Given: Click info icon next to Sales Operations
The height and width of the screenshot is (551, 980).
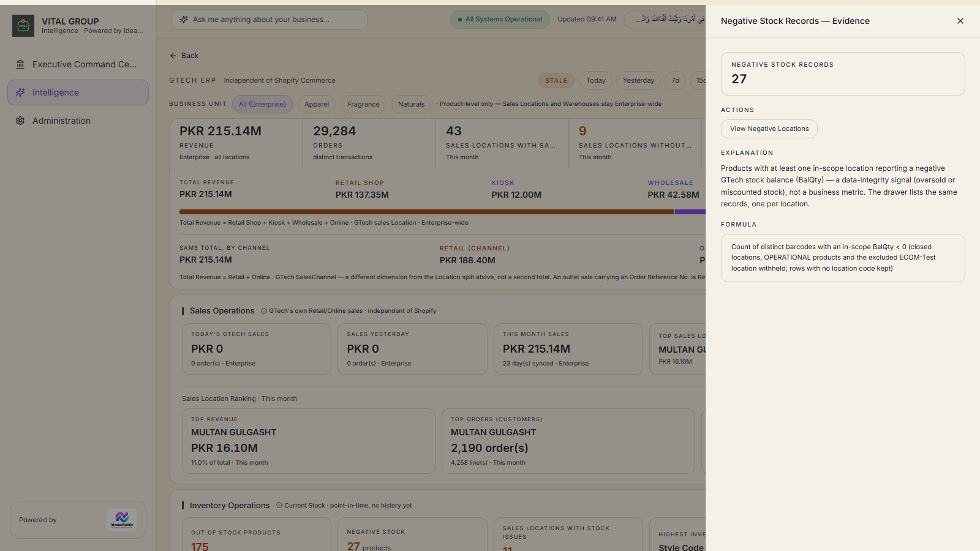Looking at the screenshot, I should pyautogui.click(x=264, y=311).
